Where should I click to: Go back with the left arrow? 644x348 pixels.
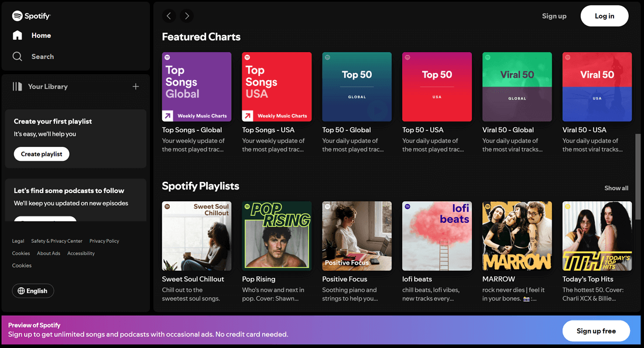pos(169,16)
